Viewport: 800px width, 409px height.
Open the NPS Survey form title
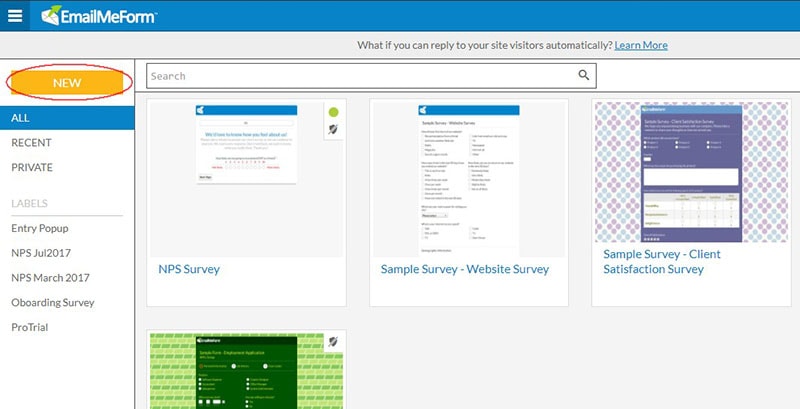coord(189,269)
